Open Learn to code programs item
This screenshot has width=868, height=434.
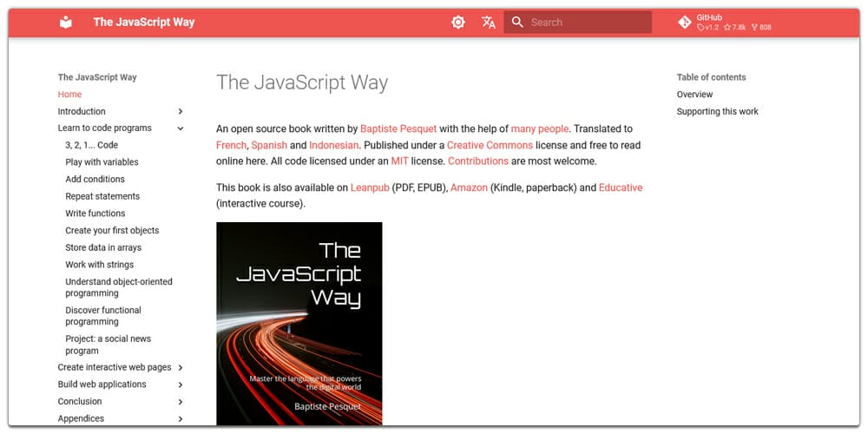point(105,128)
